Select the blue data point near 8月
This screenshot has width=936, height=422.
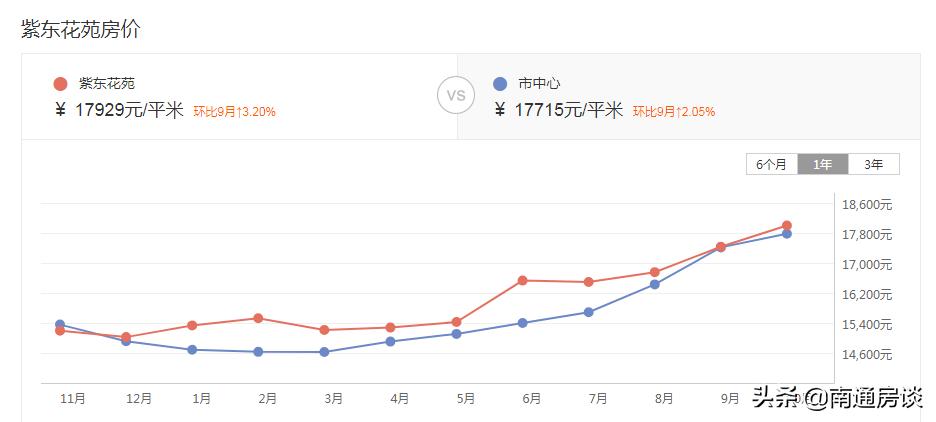(x=655, y=284)
